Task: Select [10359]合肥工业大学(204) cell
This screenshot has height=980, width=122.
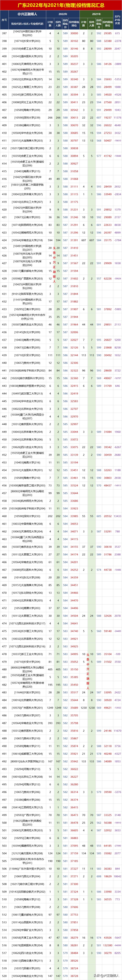Action: click(27, 49)
